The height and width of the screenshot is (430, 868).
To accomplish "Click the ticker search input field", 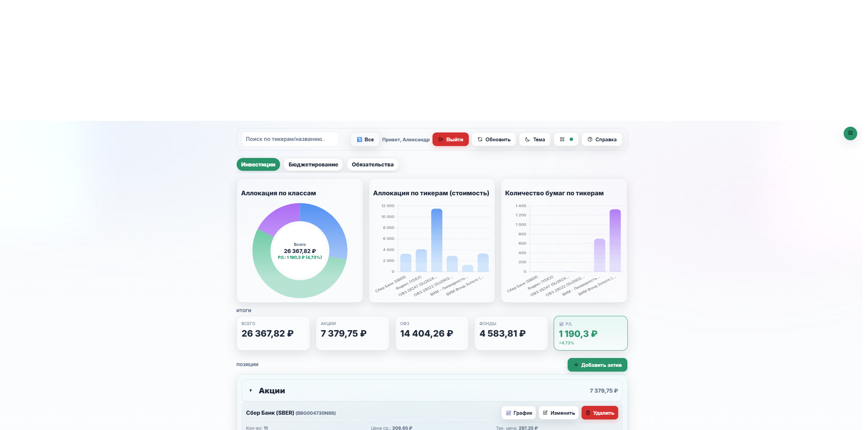I will (290, 139).
